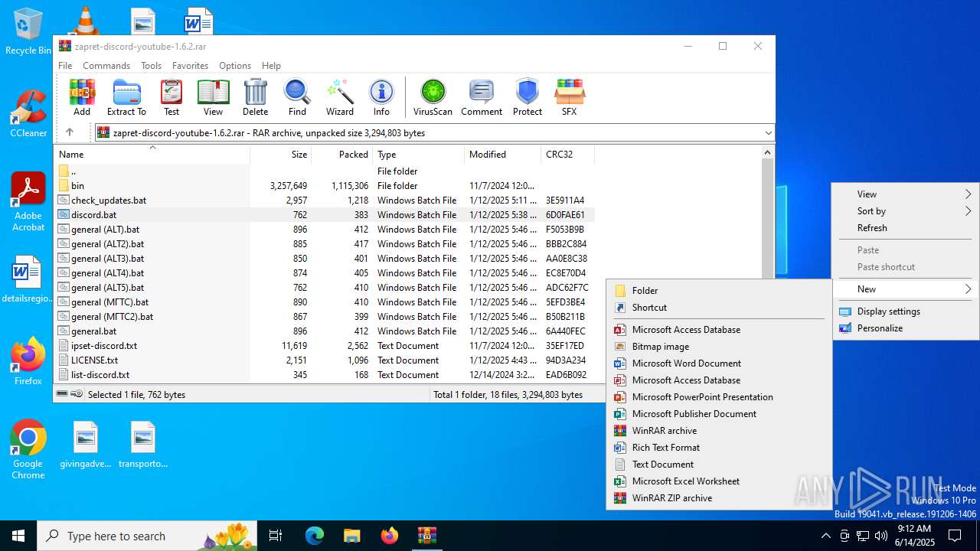Create new Microsoft Excel Worksheet
Image resolution: width=980 pixels, height=551 pixels.
tap(718, 481)
